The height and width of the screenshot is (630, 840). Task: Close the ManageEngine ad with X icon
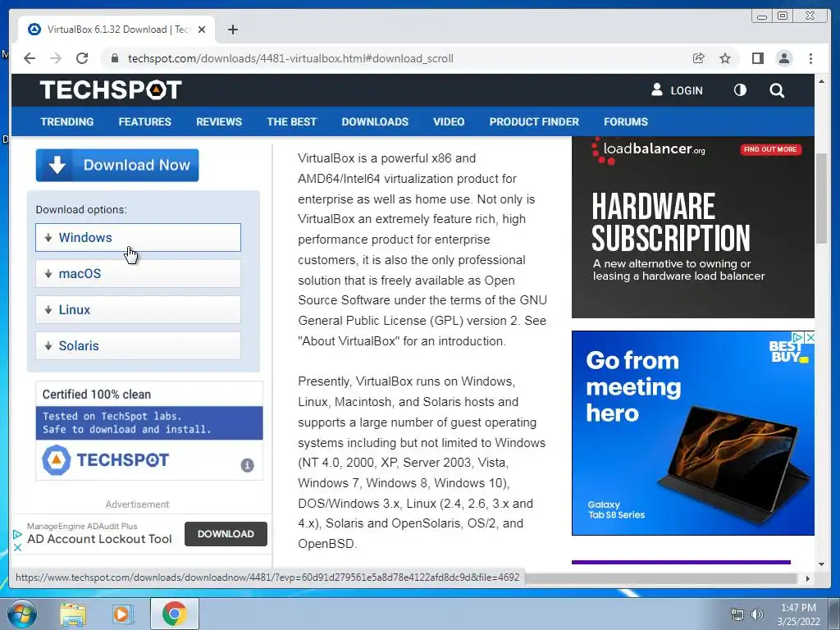coord(17,547)
